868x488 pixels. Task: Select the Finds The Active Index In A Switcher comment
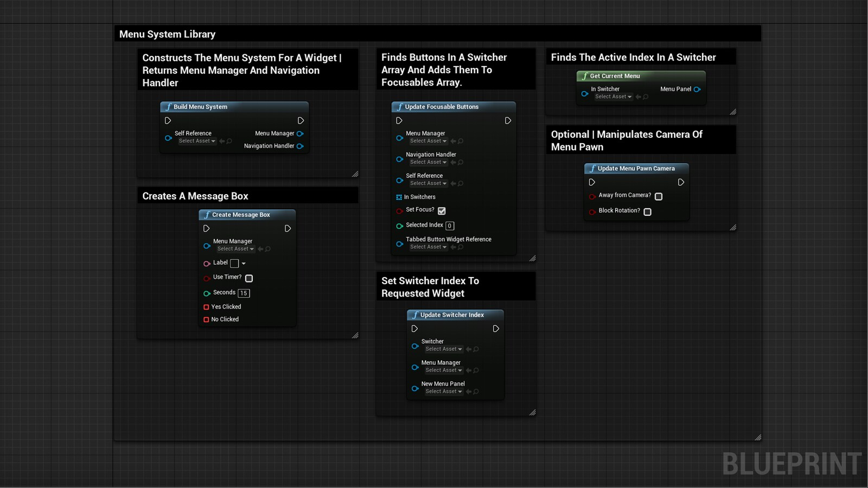[x=641, y=57]
